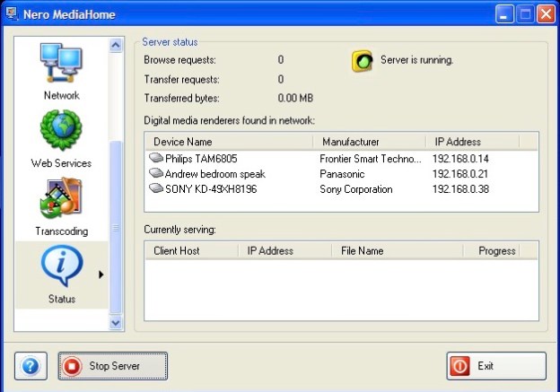Click the Transcoding label in the sidebar
This screenshot has width=560, height=392.
[61, 231]
